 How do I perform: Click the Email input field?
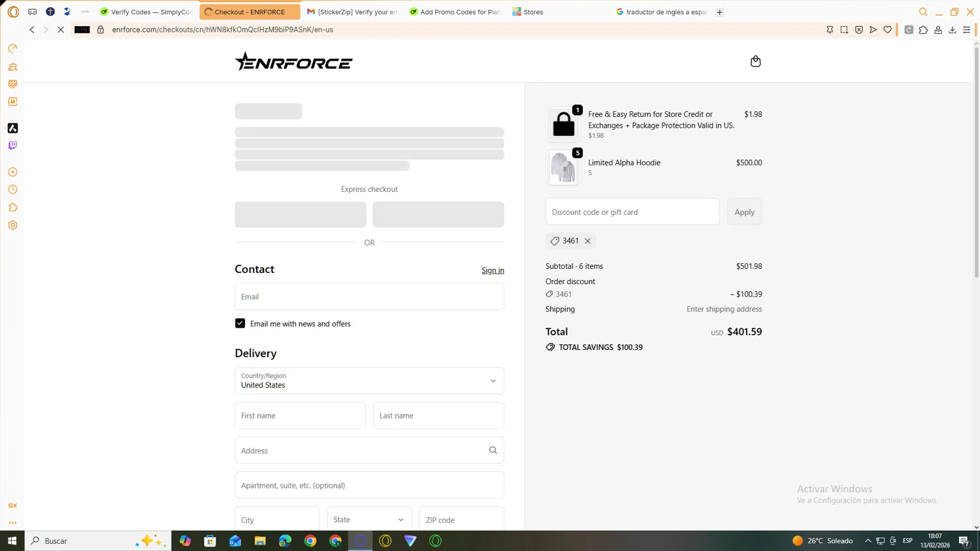pos(369,296)
